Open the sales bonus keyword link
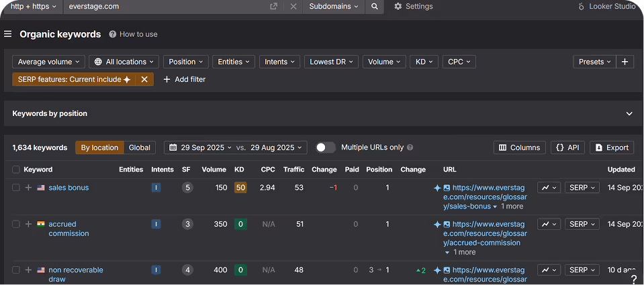 tap(68, 187)
